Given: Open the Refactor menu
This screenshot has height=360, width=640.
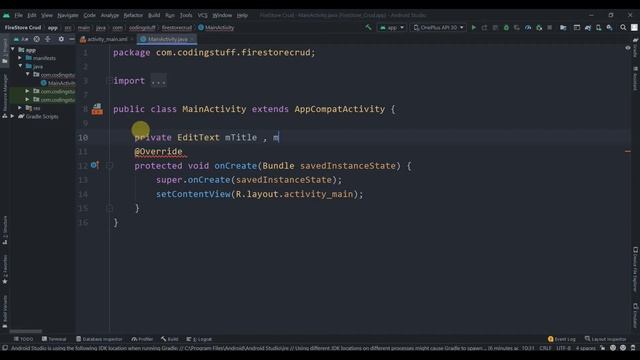Looking at the screenshot, I should click(133, 15).
